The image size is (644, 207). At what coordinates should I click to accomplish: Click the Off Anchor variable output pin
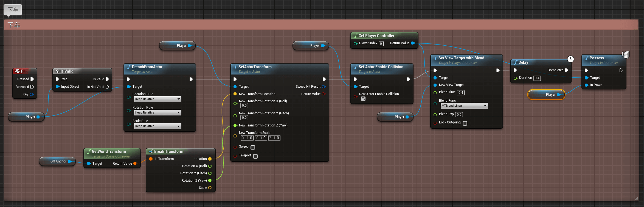(70, 161)
